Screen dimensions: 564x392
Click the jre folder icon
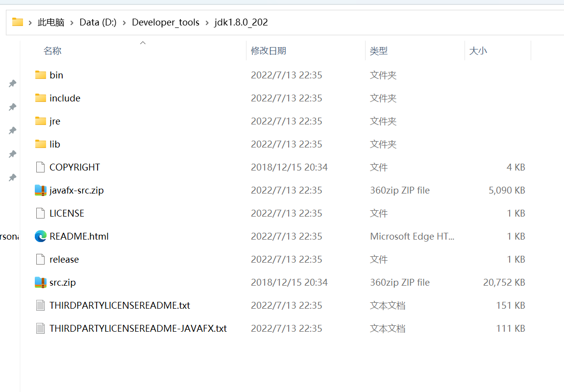pos(40,121)
